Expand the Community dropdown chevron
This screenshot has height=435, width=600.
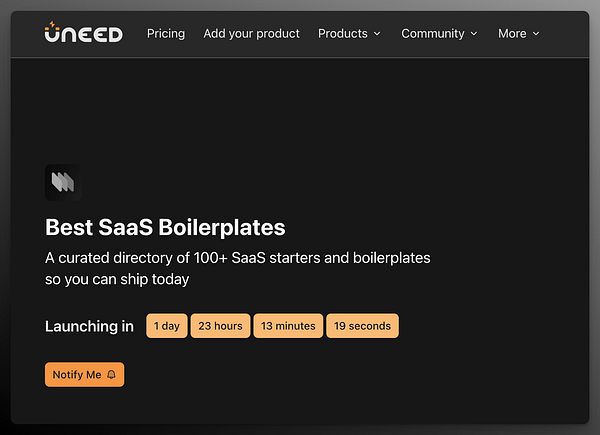click(474, 34)
